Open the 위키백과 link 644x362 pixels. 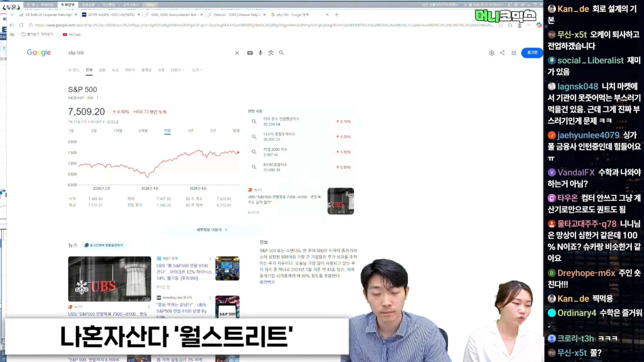coord(267,282)
